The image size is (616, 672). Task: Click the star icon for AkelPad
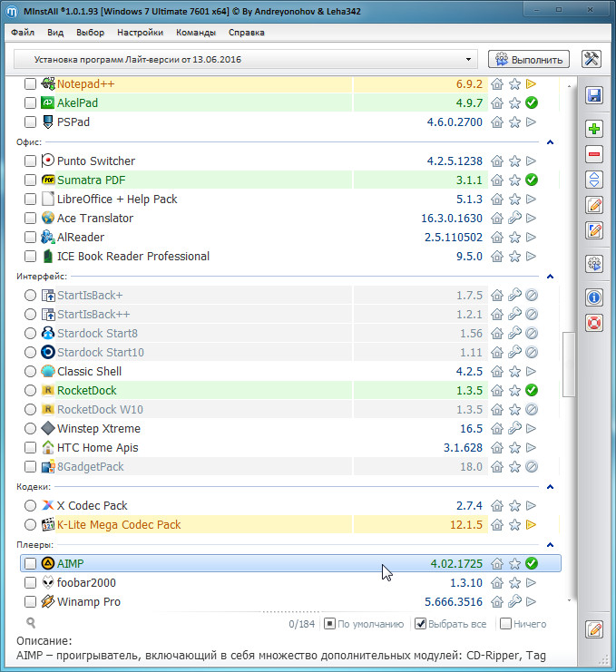[514, 102]
